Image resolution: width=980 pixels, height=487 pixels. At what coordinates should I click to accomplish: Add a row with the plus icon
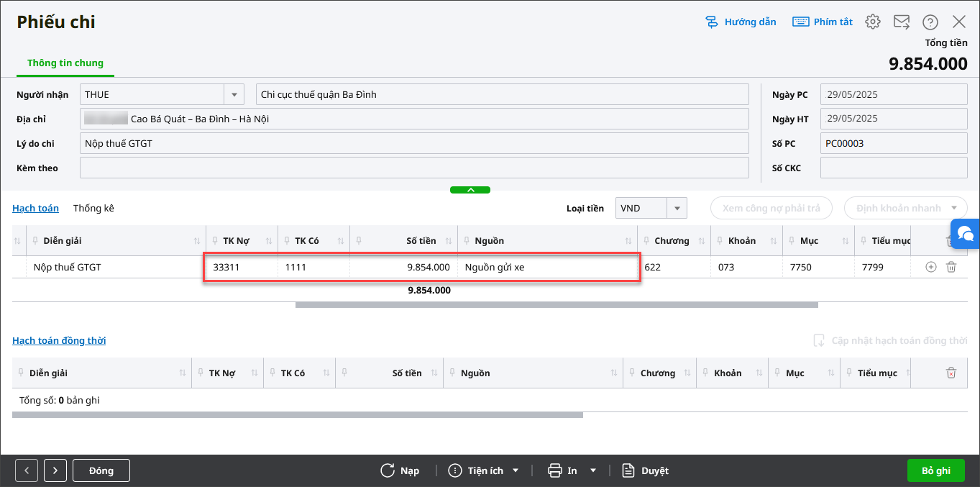click(x=931, y=267)
